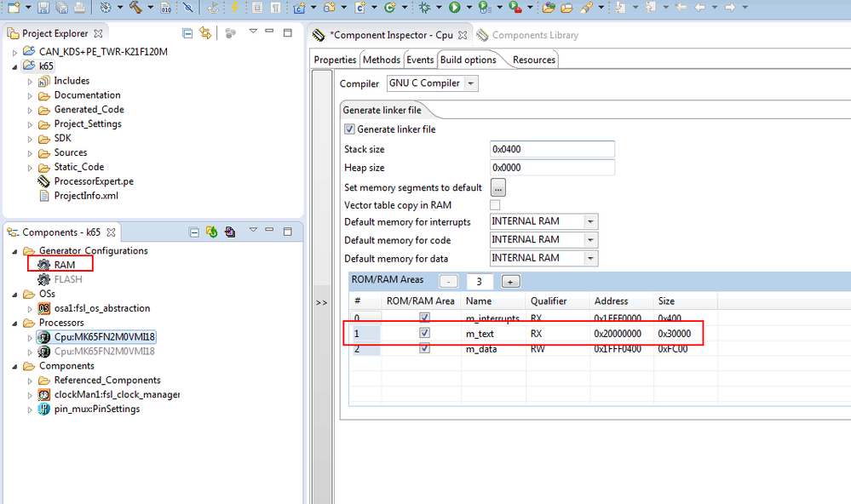The width and height of the screenshot is (851, 504).
Task: Enable Vector table copy in RAM
Action: pyautogui.click(x=495, y=205)
